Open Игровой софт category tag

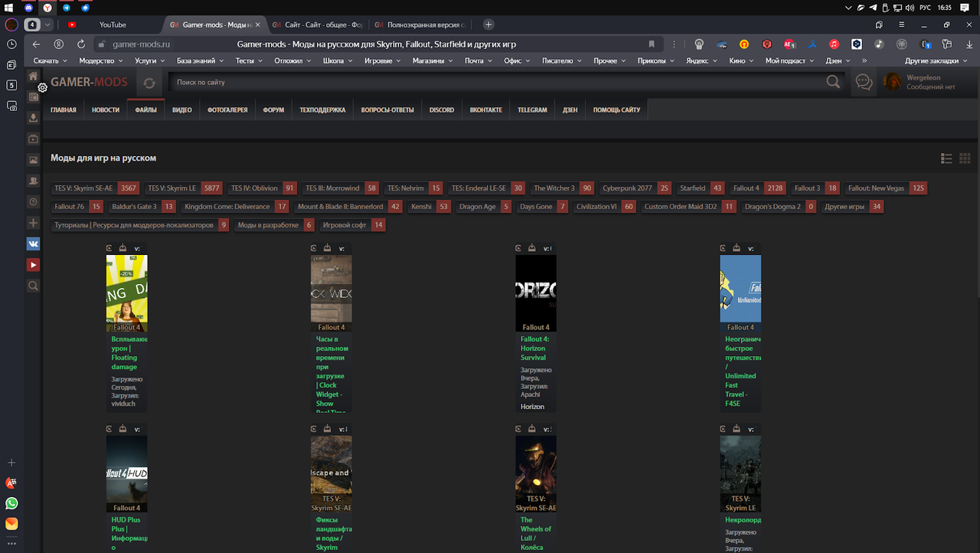coord(352,224)
